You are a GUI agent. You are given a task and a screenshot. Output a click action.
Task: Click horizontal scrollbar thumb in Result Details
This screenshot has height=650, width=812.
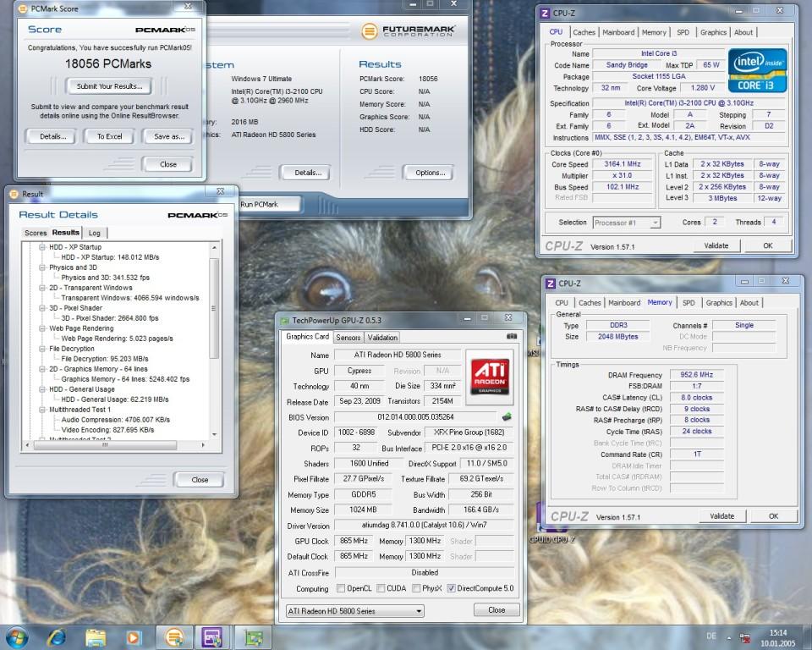pos(105,444)
